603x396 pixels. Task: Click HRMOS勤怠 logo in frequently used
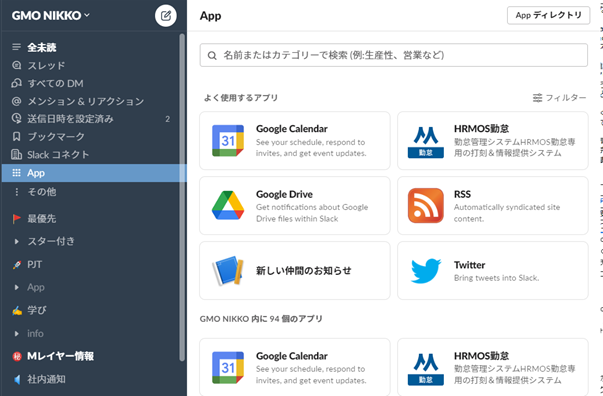coord(426,141)
